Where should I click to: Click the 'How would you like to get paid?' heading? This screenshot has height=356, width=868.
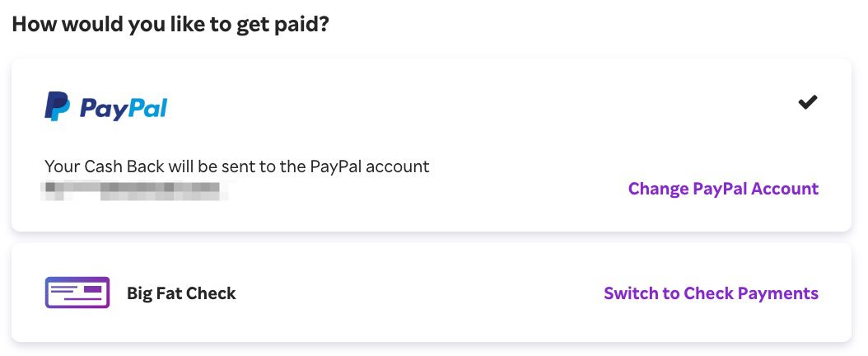tap(170, 25)
